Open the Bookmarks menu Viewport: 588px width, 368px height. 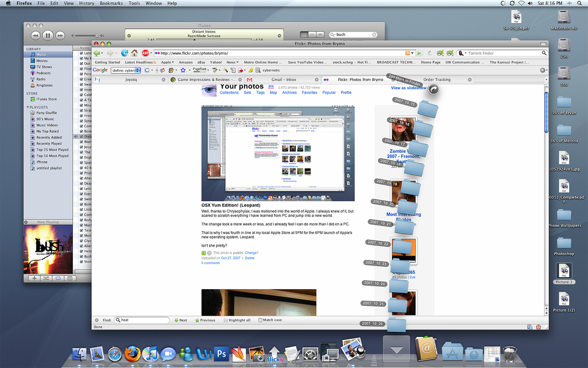point(111,3)
